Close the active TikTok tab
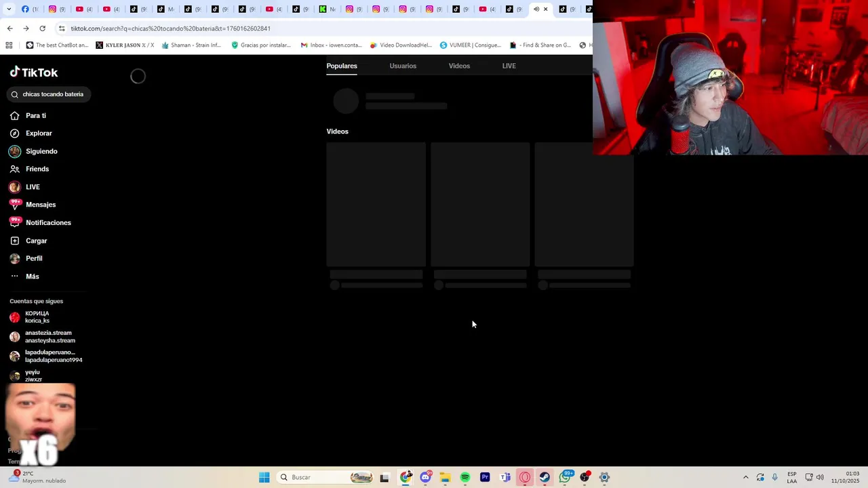Screen dimensions: 868x488 point(545,9)
